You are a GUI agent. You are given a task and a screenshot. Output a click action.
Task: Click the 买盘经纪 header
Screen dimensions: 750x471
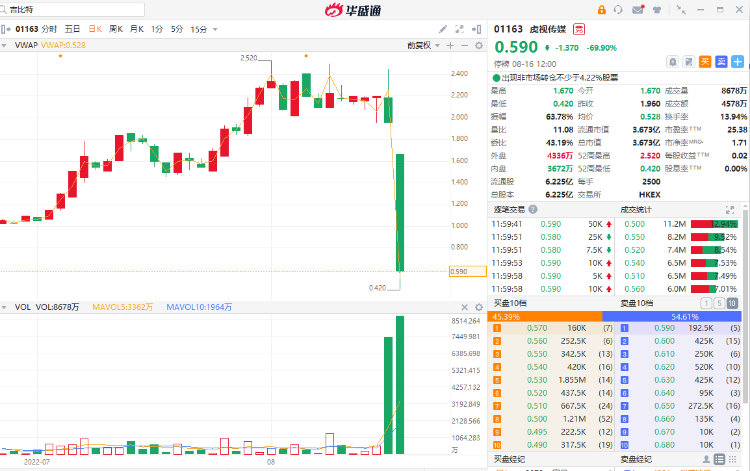pyautogui.click(x=509, y=459)
